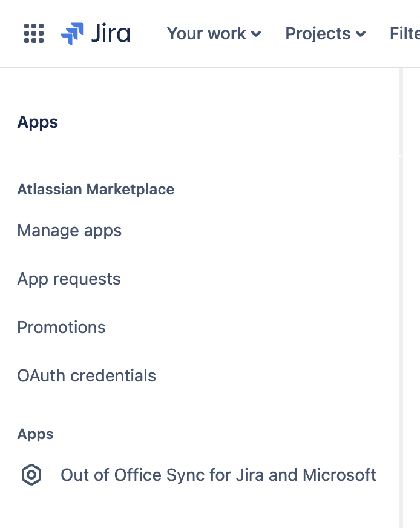Open the App requests page
This screenshot has height=528, width=420.
point(69,279)
